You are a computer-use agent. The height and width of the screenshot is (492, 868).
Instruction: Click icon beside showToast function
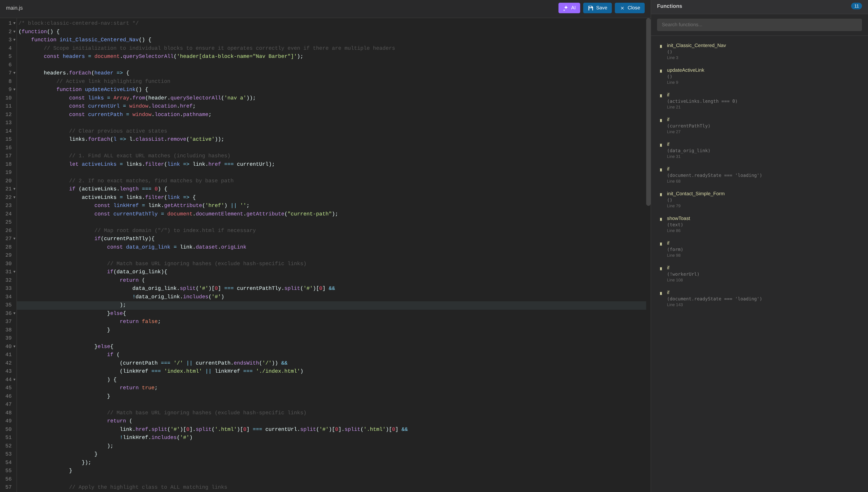(661, 219)
